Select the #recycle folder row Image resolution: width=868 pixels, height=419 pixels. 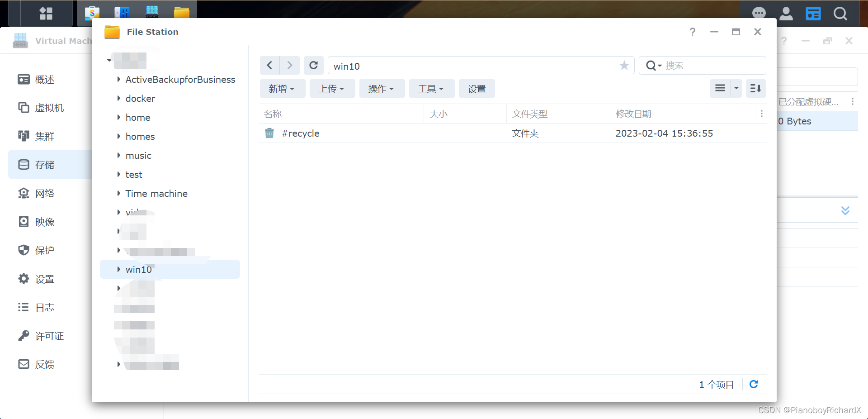(x=513, y=133)
